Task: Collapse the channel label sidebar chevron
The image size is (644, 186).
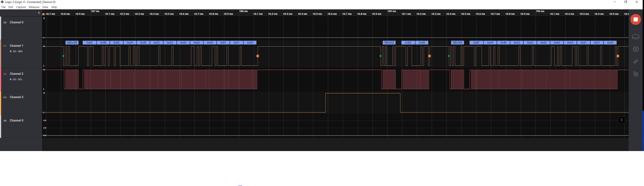Action: (x=39, y=13)
